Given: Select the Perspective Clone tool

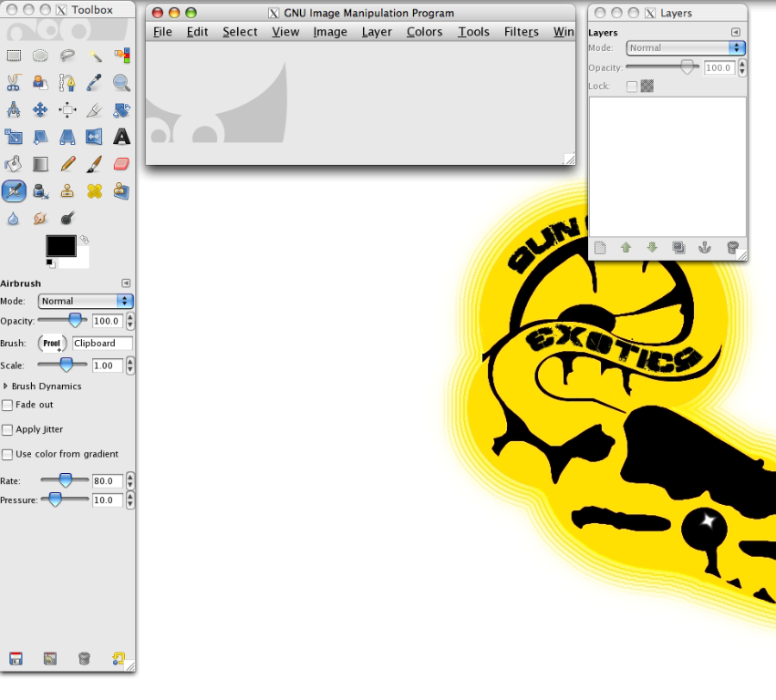Looking at the screenshot, I should tap(121, 191).
